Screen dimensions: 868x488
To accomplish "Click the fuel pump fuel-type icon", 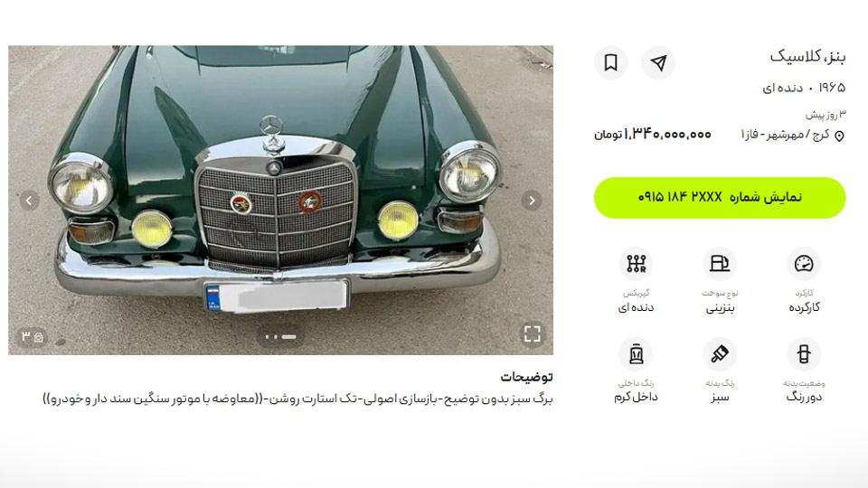I will point(720,264).
